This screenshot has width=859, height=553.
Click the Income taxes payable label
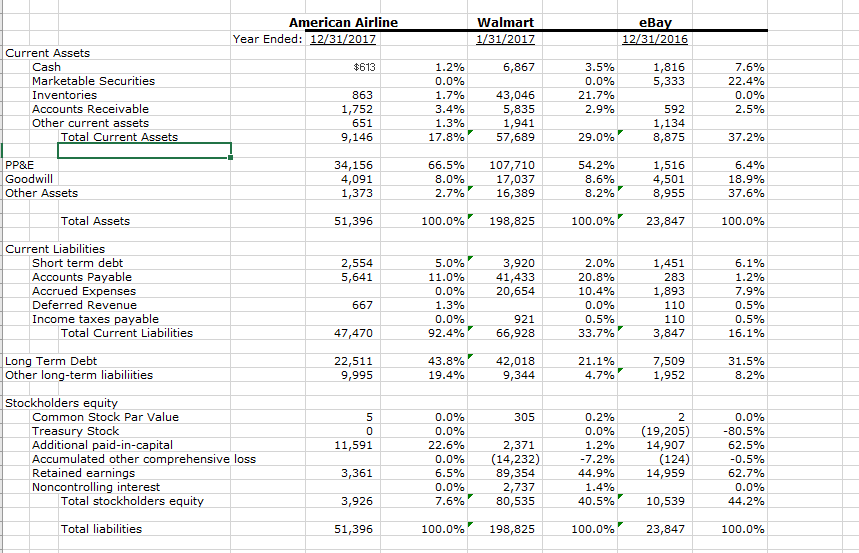coord(95,319)
